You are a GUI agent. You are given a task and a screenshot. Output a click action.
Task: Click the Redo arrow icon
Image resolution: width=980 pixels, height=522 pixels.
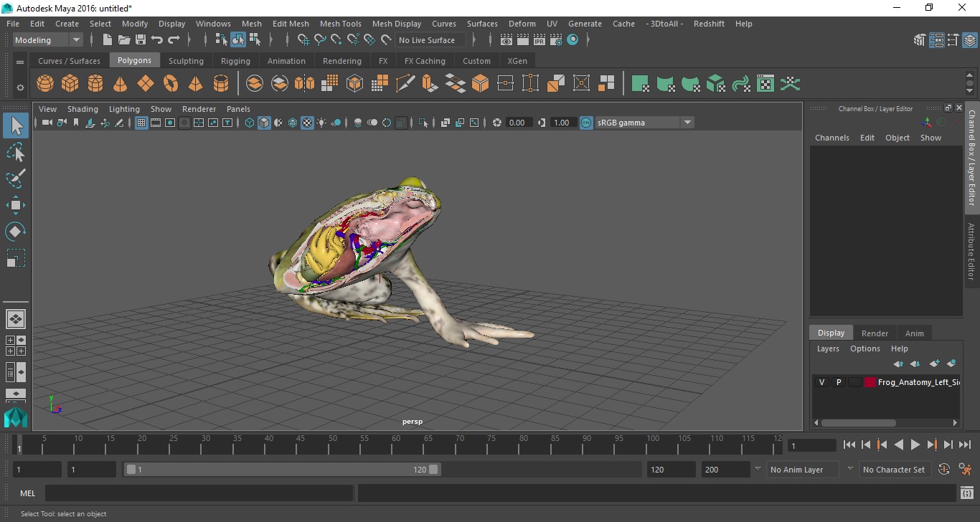[x=174, y=40]
